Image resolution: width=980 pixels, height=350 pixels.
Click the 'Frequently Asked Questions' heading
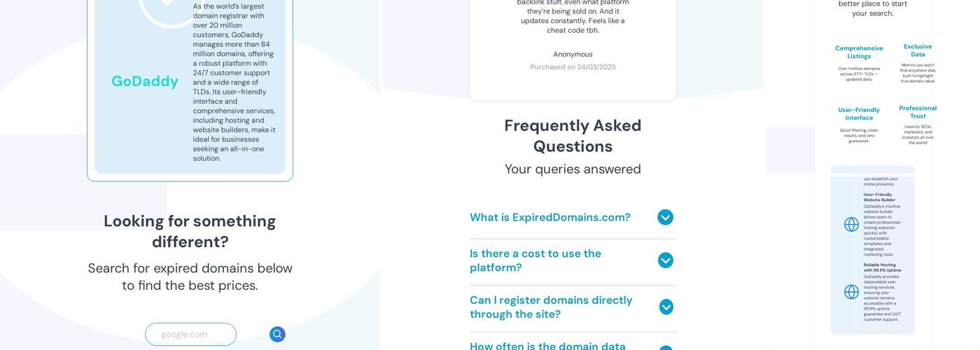[573, 136]
